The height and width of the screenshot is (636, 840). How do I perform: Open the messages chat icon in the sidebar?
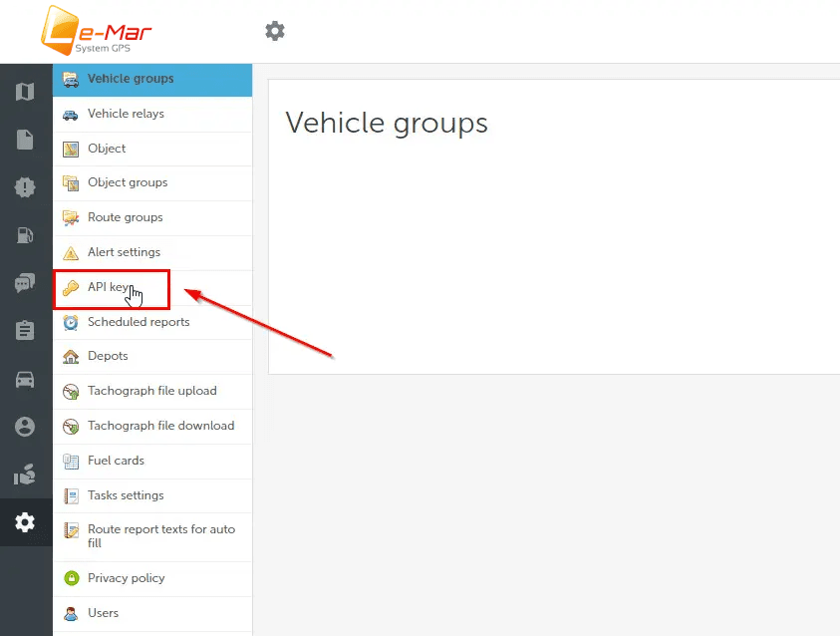pos(25,282)
